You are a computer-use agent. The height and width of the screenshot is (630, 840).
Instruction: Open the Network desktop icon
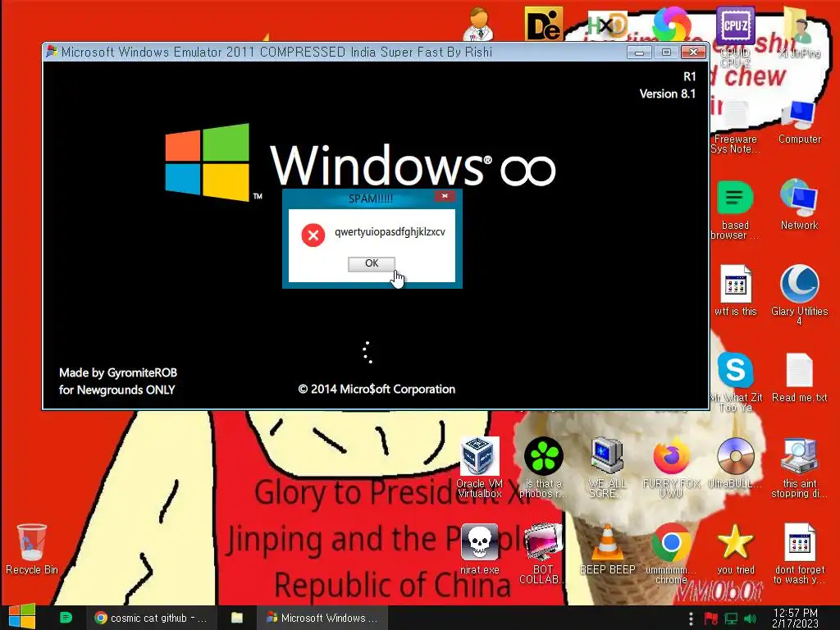[x=799, y=204]
